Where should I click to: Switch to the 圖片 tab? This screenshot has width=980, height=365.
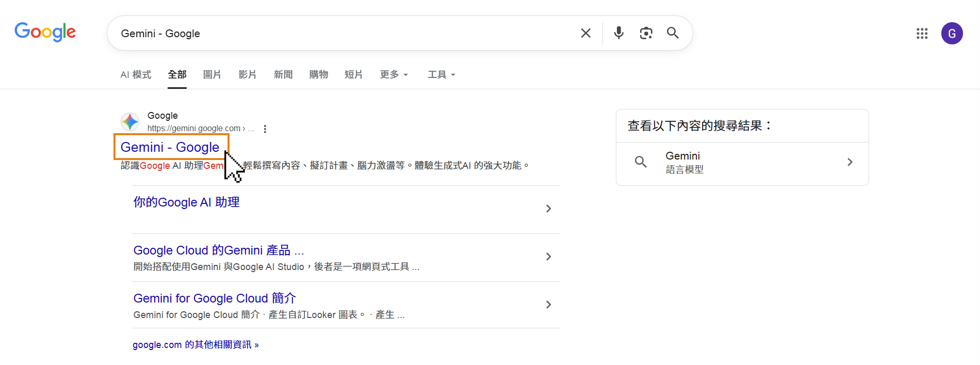pos(212,75)
